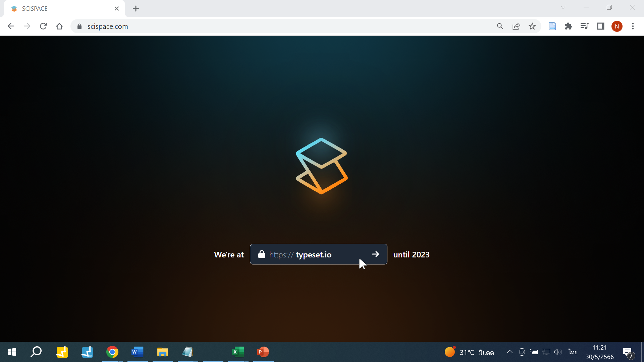Bookmark this tab with the star

532,26
